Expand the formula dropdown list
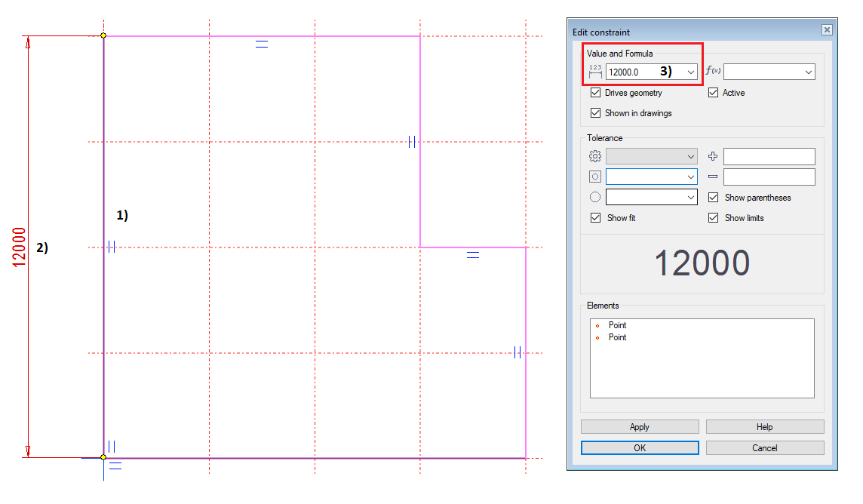The width and height of the screenshot is (863, 504). (x=808, y=72)
